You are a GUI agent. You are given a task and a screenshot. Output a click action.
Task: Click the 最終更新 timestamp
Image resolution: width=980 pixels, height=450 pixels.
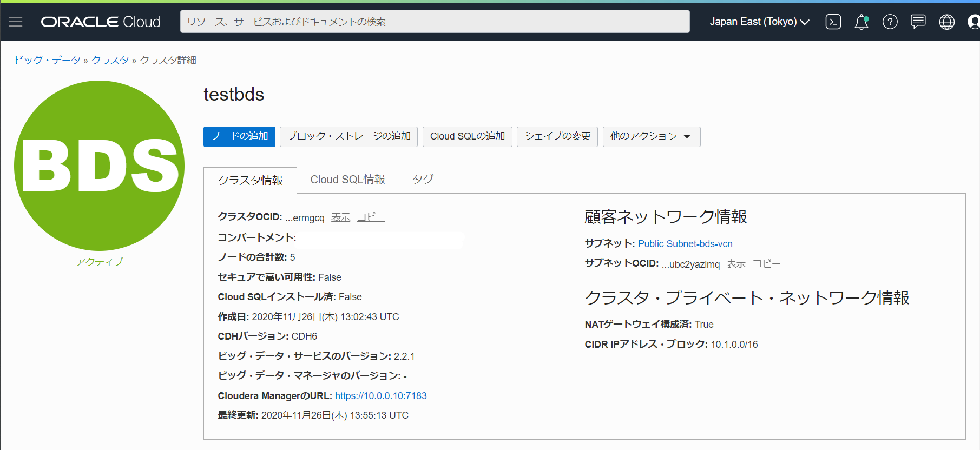click(x=335, y=415)
